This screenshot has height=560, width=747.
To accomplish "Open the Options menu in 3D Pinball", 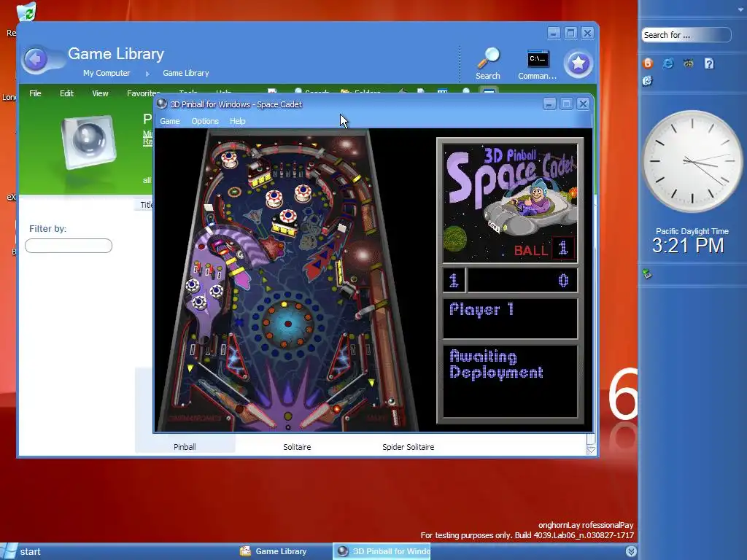I will (x=205, y=121).
